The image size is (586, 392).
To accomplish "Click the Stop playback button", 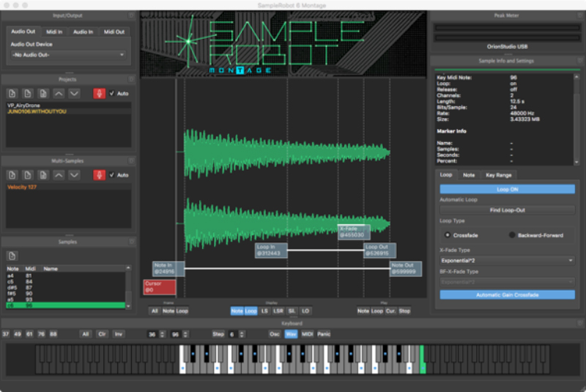I will tap(404, 311).
